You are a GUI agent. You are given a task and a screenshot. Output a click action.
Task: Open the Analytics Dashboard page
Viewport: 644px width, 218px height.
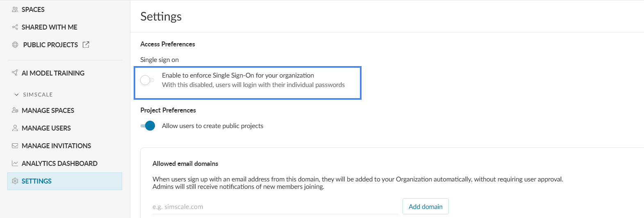tap(59, 163)
